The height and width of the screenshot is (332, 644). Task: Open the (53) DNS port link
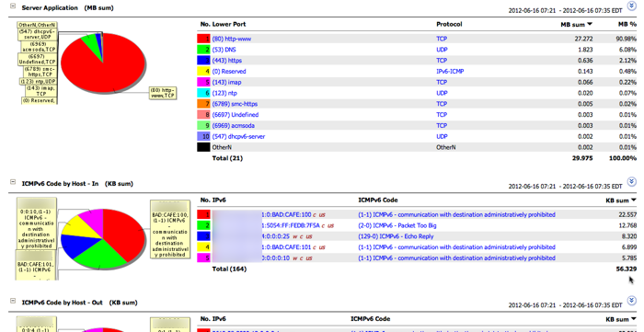[x=224, y=50]
